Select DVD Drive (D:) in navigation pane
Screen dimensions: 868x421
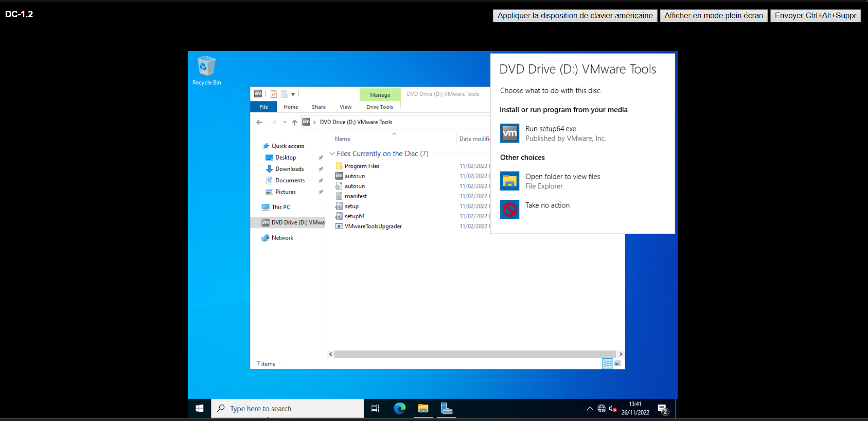[x=288, y=222]
